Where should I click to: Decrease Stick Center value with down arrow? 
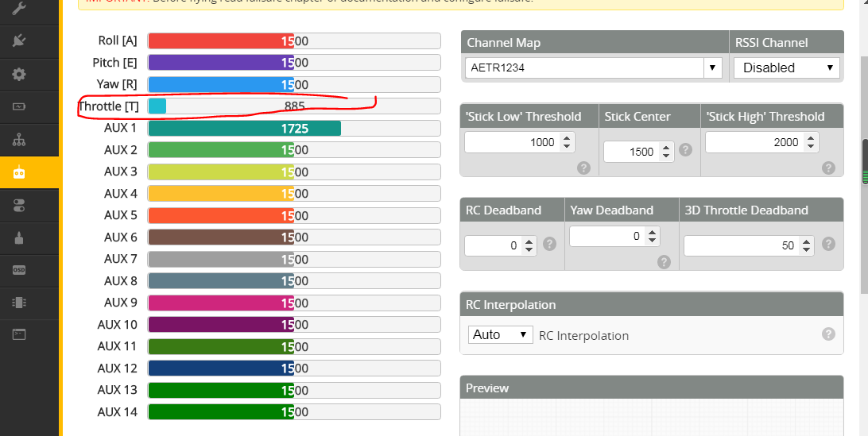pyautogui.click(x=665, y=156)
